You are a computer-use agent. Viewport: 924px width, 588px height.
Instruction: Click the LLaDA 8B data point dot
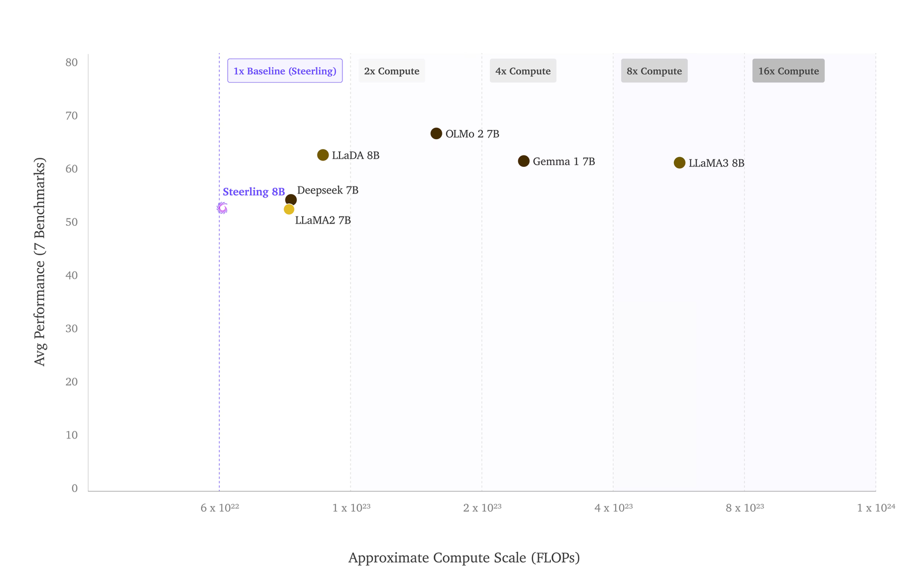(x=323, y=155)
